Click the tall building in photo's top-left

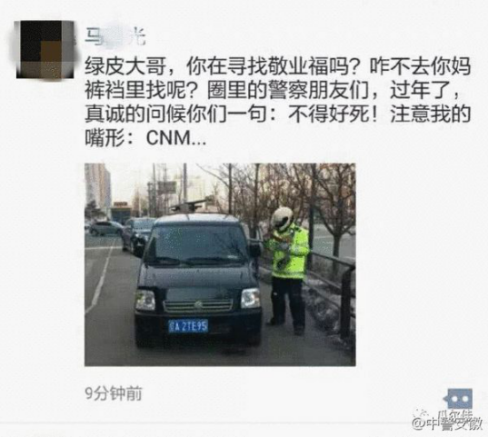(98, 188)
